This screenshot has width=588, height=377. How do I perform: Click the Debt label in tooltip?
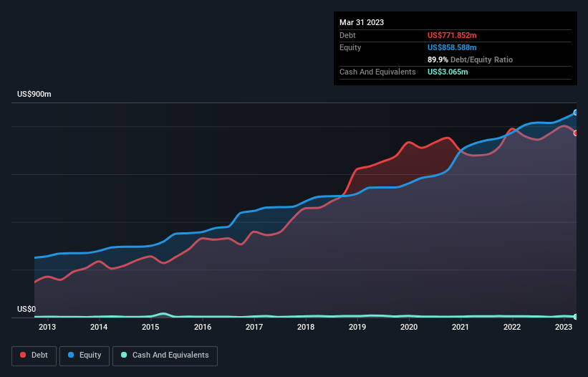tap(347, 35)
